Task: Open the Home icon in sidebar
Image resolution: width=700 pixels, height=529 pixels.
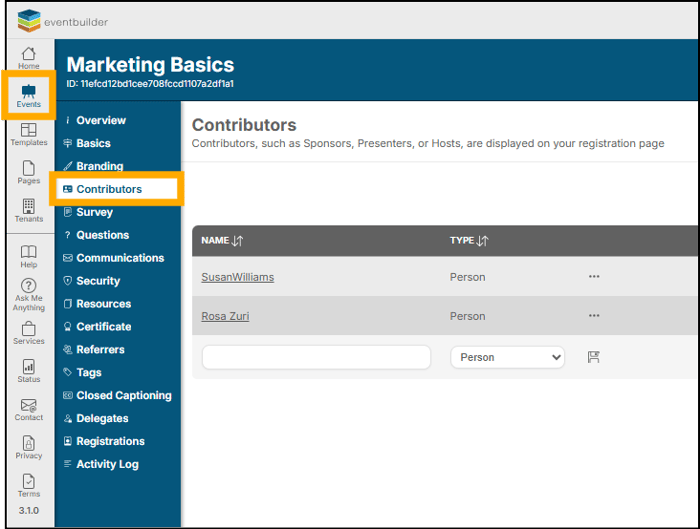Action: 28,56
